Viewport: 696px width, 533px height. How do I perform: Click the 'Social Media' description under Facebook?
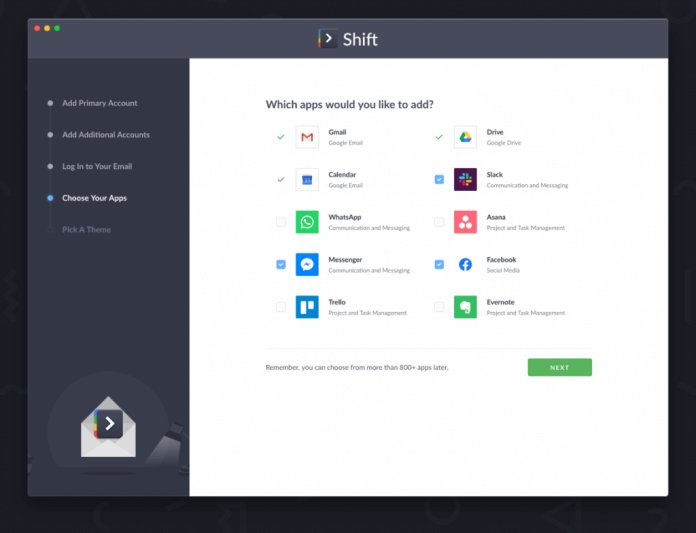coord(503,270)
